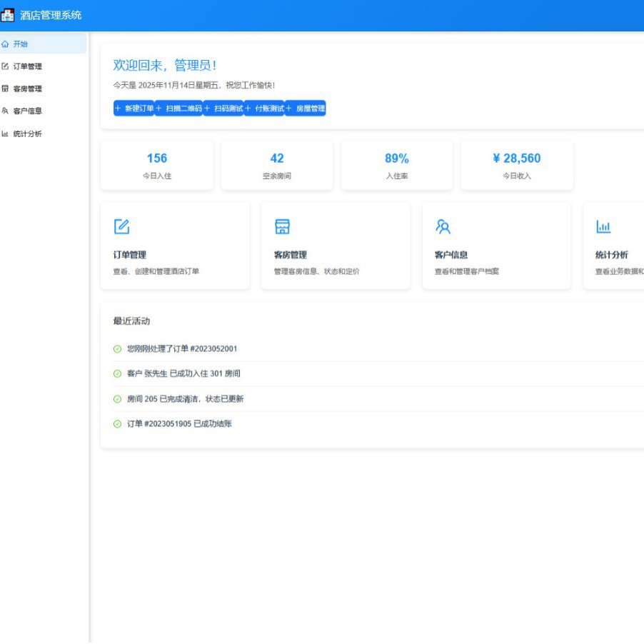Click the 扫码测试 button
The width and height of the screenshot is (644, 644).
click(223, 109)
